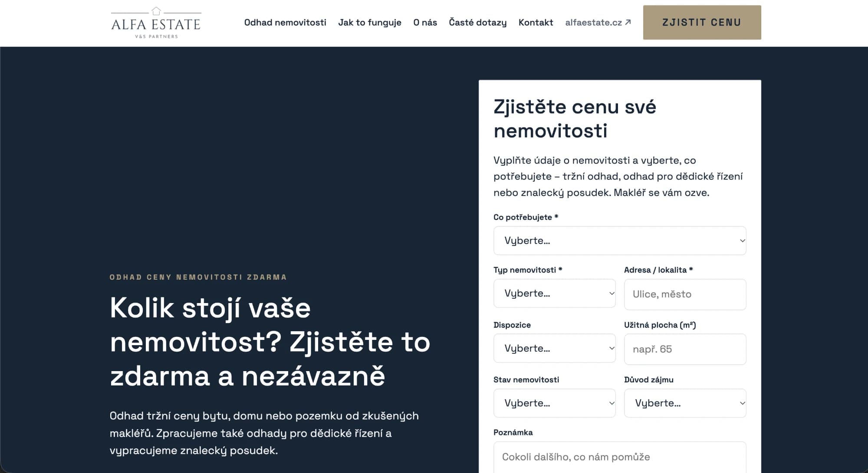Click the Alfa Estate logo
This screenshot has width=868, height=473.
(x=156, y=23)
